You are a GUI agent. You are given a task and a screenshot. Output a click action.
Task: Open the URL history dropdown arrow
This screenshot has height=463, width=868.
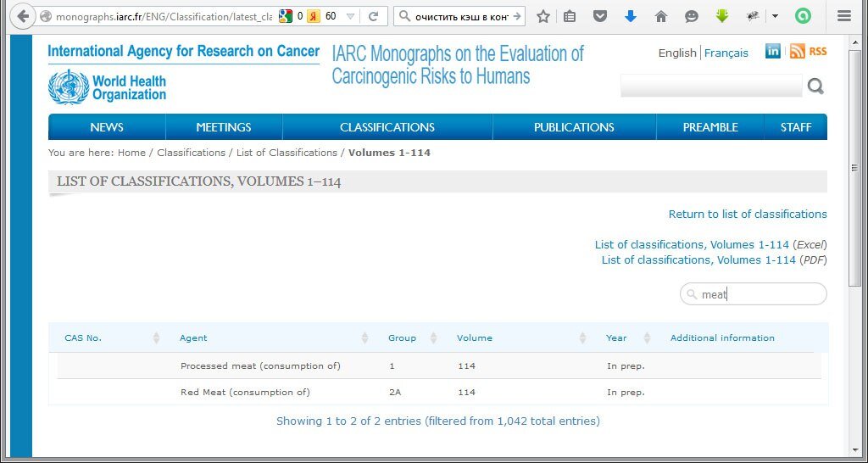pos(350,17)
